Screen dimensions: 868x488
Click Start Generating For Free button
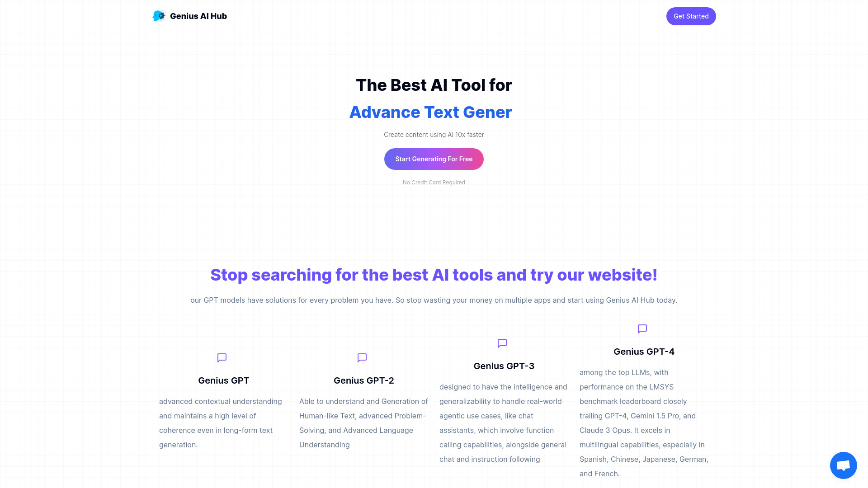[x=434, y=159]
